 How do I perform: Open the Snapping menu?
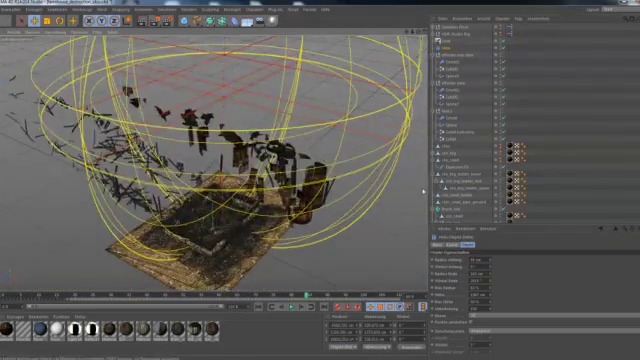120,9
